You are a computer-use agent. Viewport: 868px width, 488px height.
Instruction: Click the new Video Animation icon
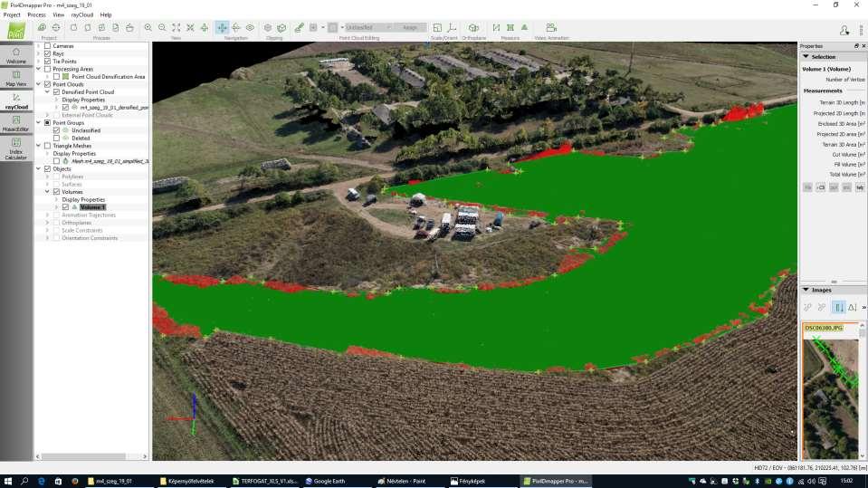pos(551,28)
